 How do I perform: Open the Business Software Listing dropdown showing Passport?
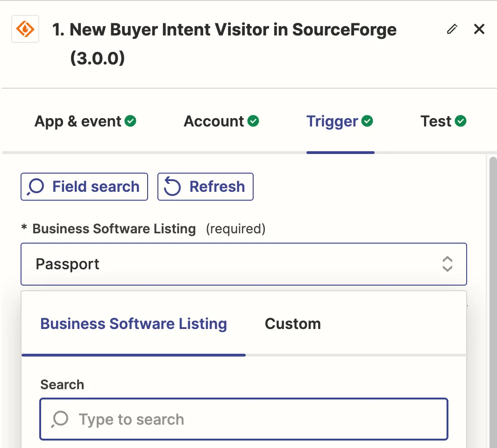(244, 264)
